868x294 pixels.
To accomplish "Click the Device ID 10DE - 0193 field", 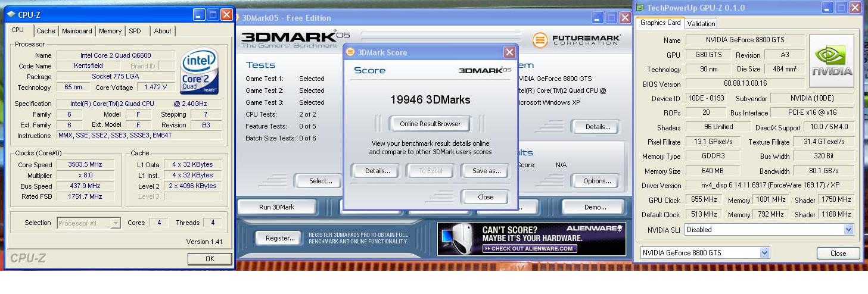I will coord(705,99).
